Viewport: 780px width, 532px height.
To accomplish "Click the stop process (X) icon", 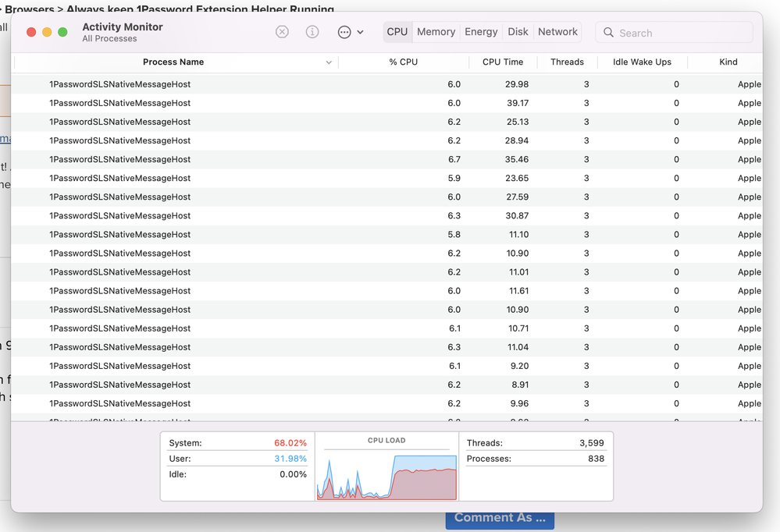I will 283,32.
